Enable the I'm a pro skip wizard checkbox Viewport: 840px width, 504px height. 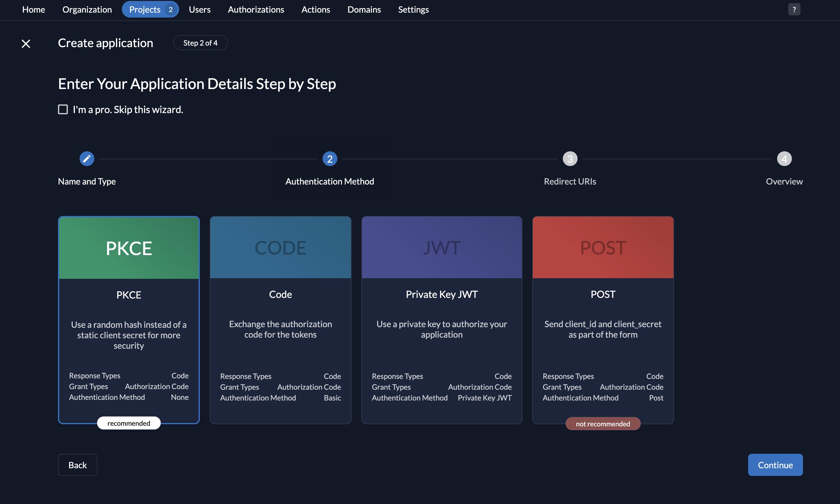63,109
